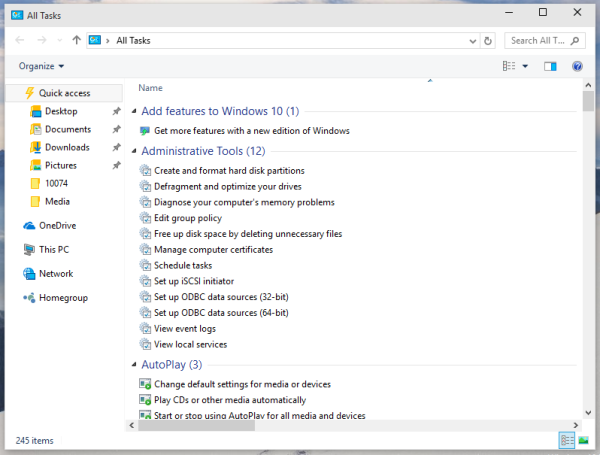This screenshot has width=600, height=455.
Task: Click the horizontal scrollbar thumb
Action: pyautogui.click(x=196, y=425)
